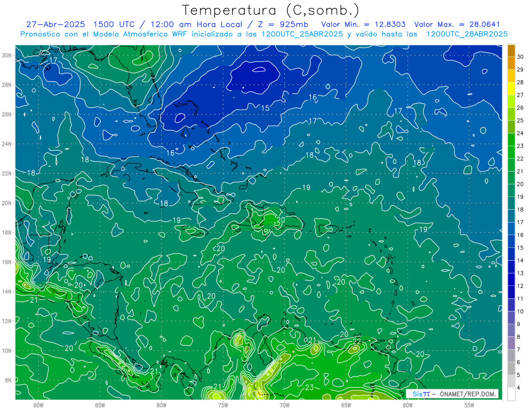This screenshot has height=411, width=532.
Task: Click the Sisπ – ONAMET/REP.DOM. logo box
Action: coord(452,394)
